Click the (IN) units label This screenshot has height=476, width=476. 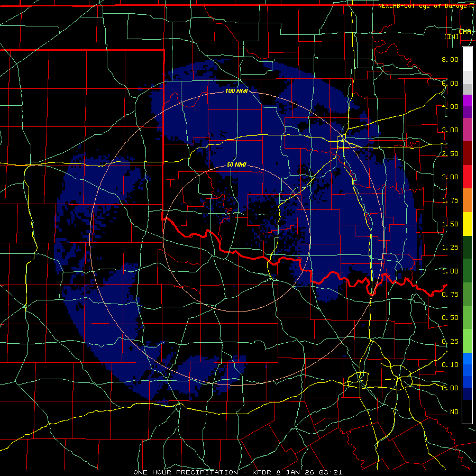click(x=451, y=36)
